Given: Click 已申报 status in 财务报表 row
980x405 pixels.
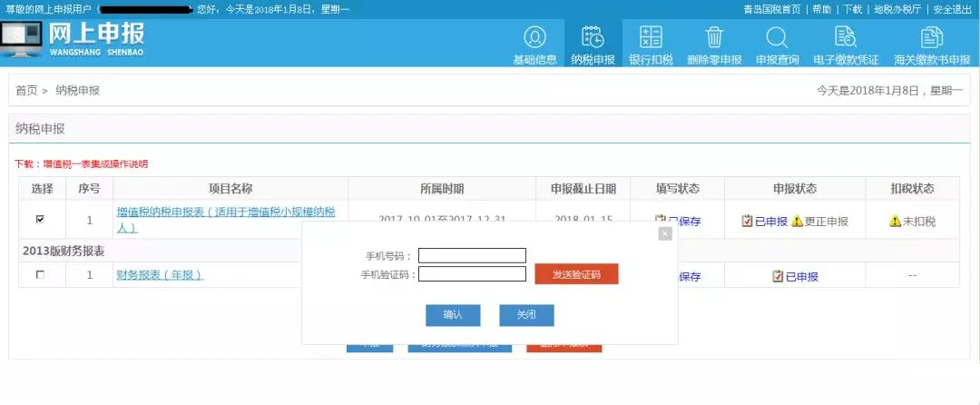Looking at the screenshot, I should coord(795,276).
